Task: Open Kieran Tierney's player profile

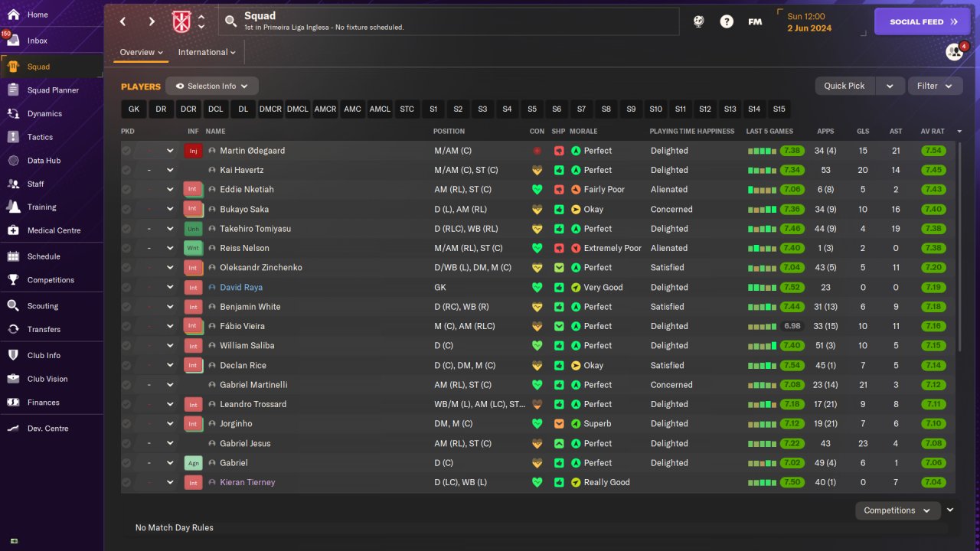Action: (x=247, y=482)
